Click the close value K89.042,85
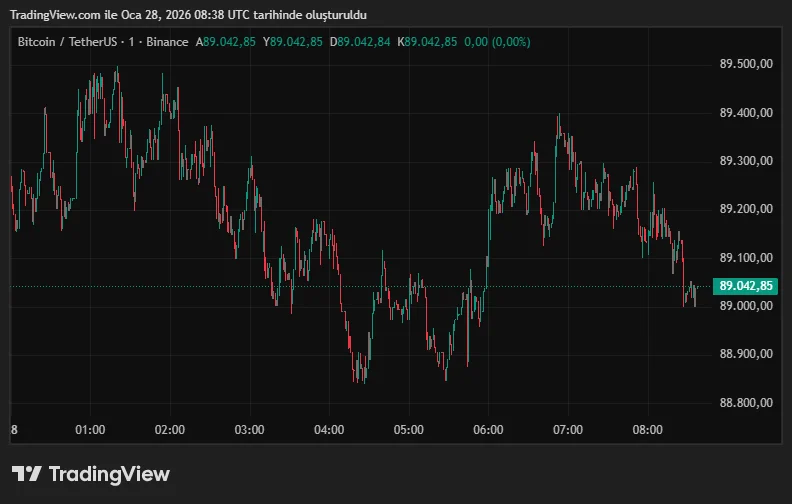 coord(427,42)
